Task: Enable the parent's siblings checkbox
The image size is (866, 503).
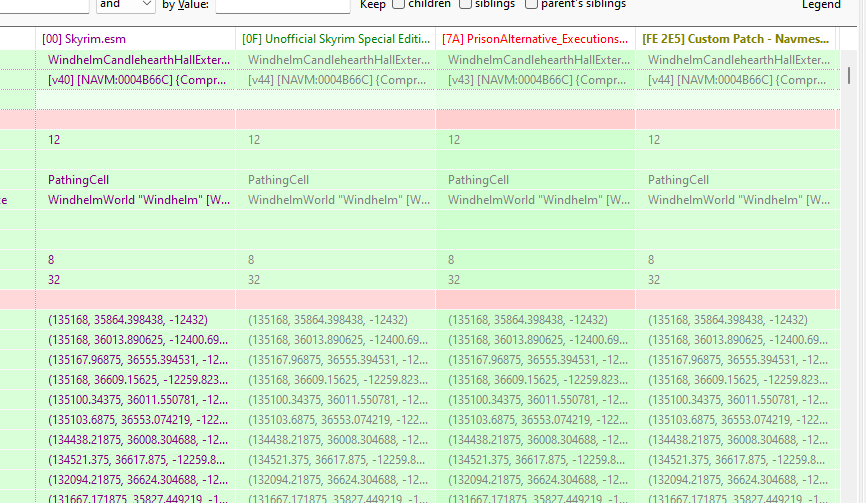Action: pyautogui.click(x=531, y=4)
